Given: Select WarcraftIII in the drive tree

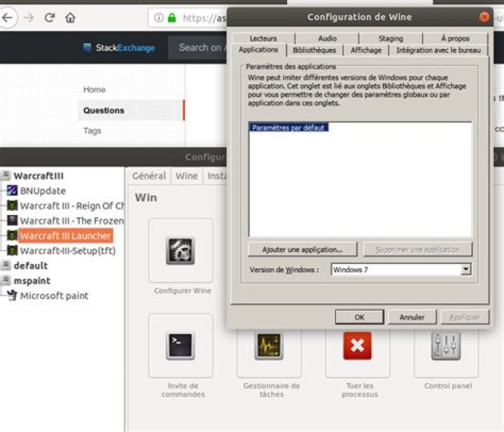Looking at the screenshot, I should (38, 176).
